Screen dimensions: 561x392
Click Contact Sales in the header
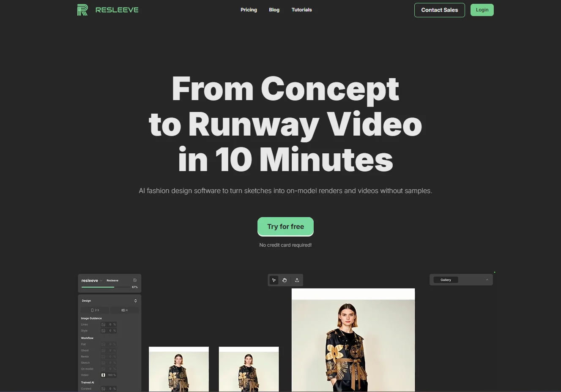point(439,10)
